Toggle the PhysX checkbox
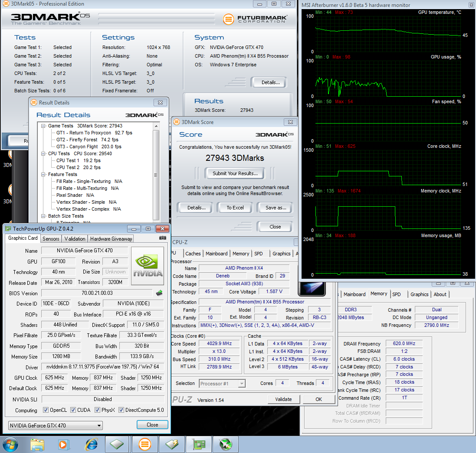 pos(98,410)
